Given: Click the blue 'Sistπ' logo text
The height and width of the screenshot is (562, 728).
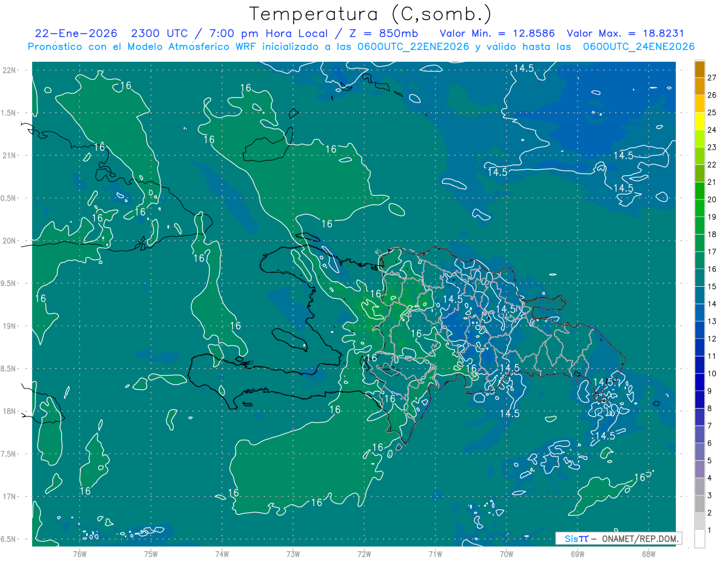Looking at the screenshot, I should [576, 538].
